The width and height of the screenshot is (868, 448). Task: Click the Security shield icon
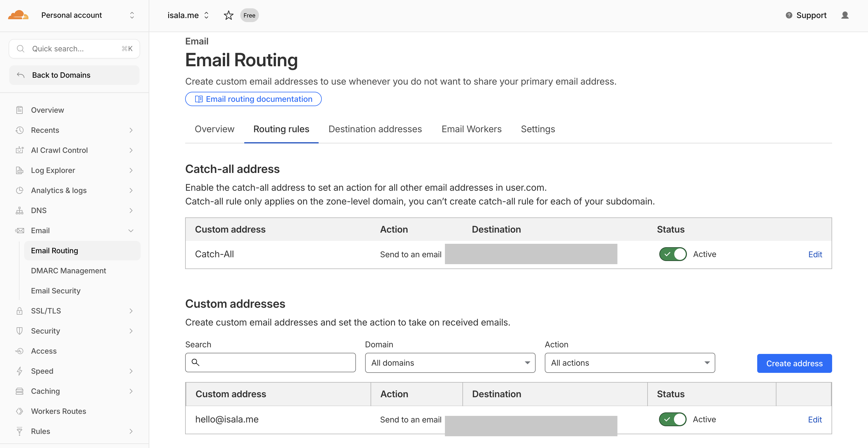[20, 331]
